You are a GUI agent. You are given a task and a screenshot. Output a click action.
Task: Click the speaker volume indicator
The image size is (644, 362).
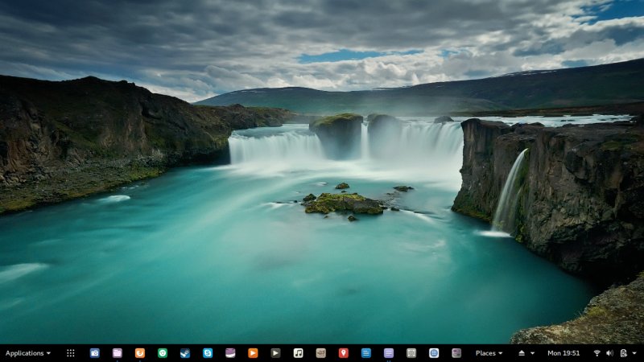coord(610,353)
